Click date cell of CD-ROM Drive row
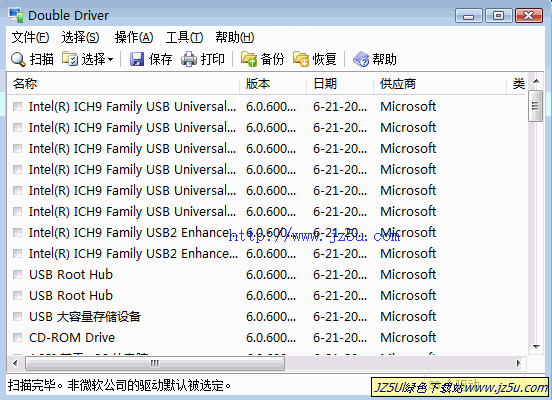 [340, 337]
